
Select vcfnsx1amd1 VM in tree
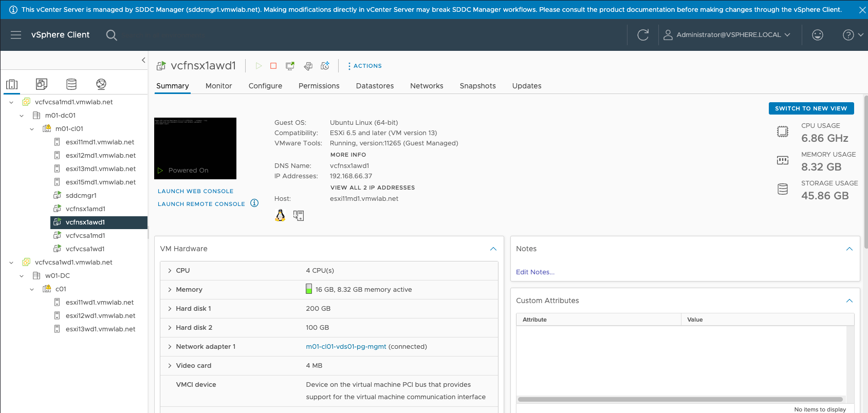(x=85, y=209)
